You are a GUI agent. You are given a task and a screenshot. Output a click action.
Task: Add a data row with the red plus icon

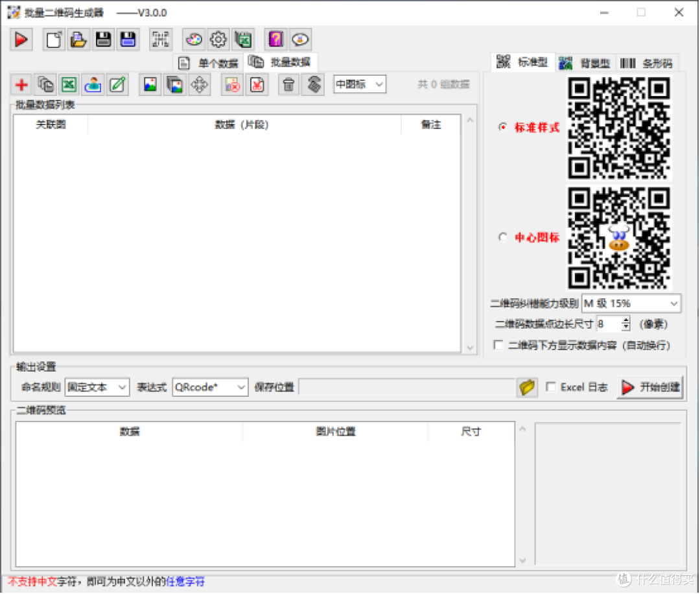point(21,84)
